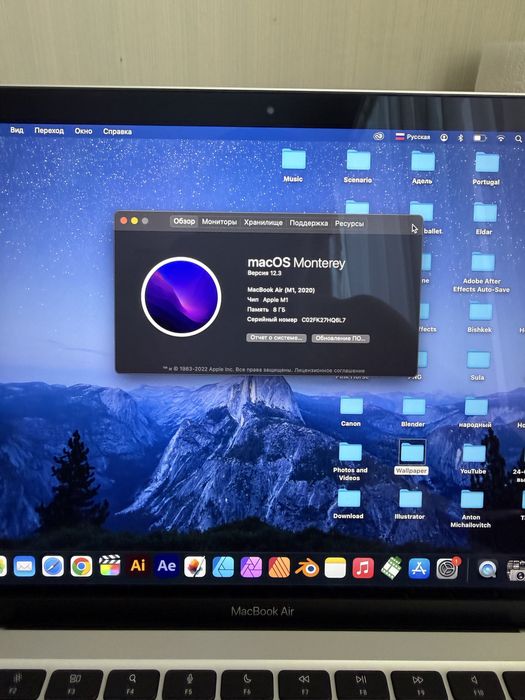This screenshot has height=700, width=525.
Task: Open Affinity Designer from the Dock
Action: (223, 567)
